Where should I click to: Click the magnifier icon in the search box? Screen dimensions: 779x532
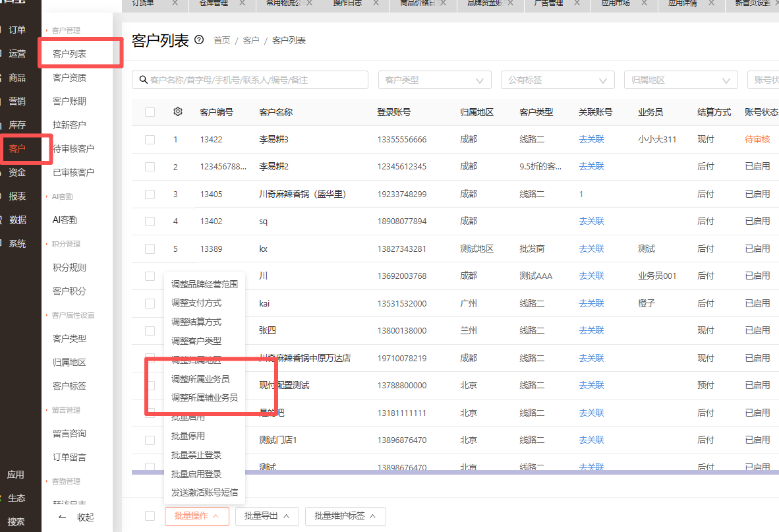[x=144, y=80]
